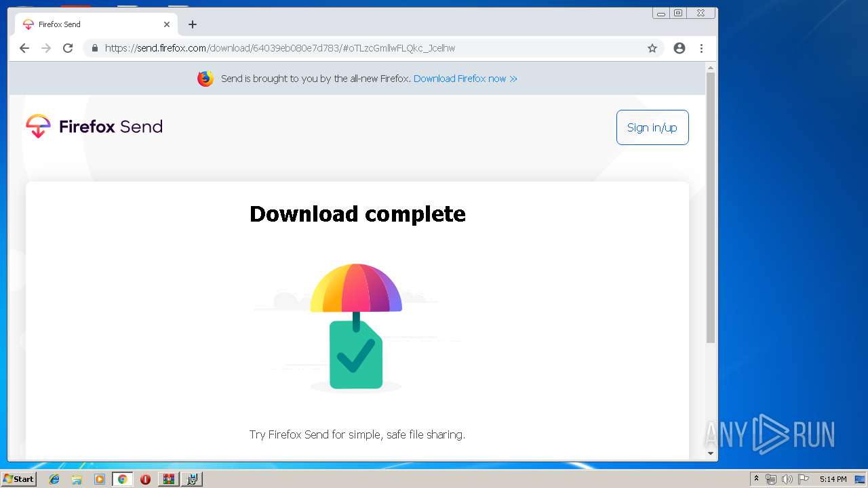Open the Action Center flag icon
The image size is (868, 488).
point(804,479)
